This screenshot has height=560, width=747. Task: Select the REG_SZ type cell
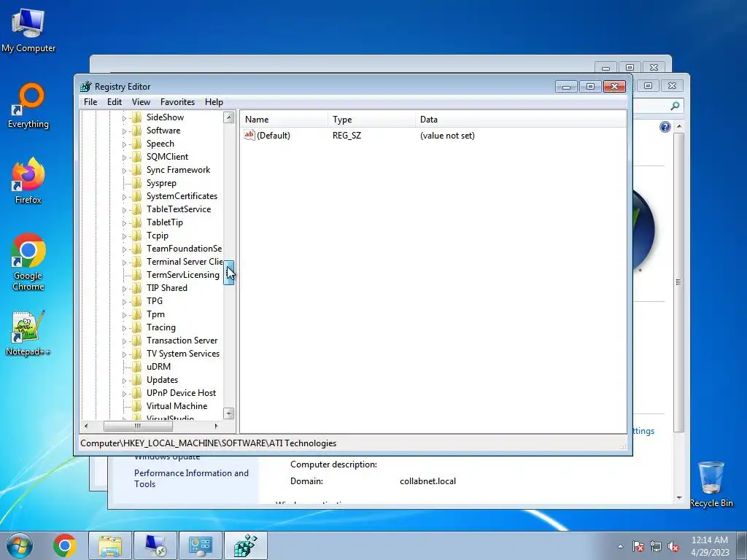(x=347, y=136)
